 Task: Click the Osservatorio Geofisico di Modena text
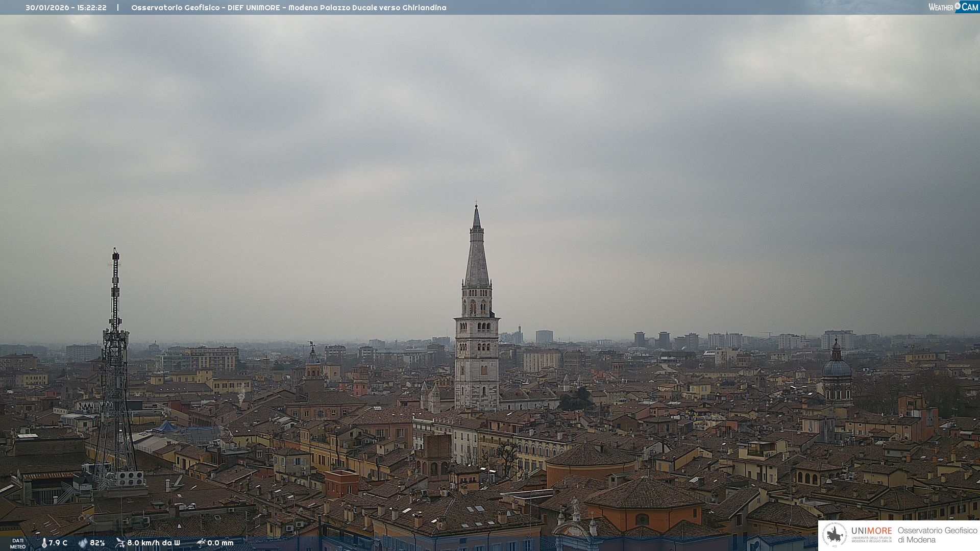pyautogui.click(x=937, y=535)
